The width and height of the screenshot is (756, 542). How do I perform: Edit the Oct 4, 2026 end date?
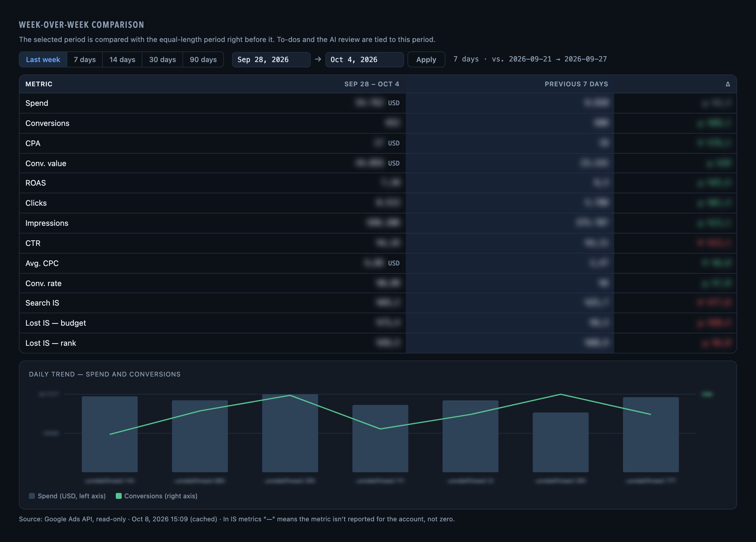[x=364, y=59]
